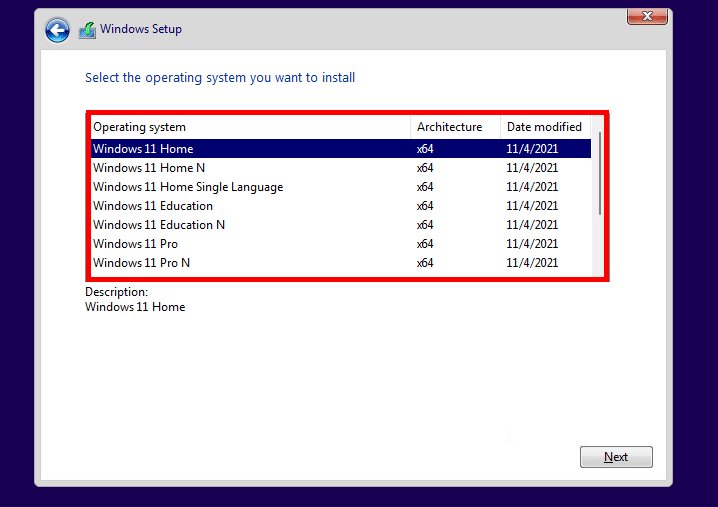Choose Windows 11 Home Single Language
This screenshot has height=507, width=718.
tap(341, 187)
